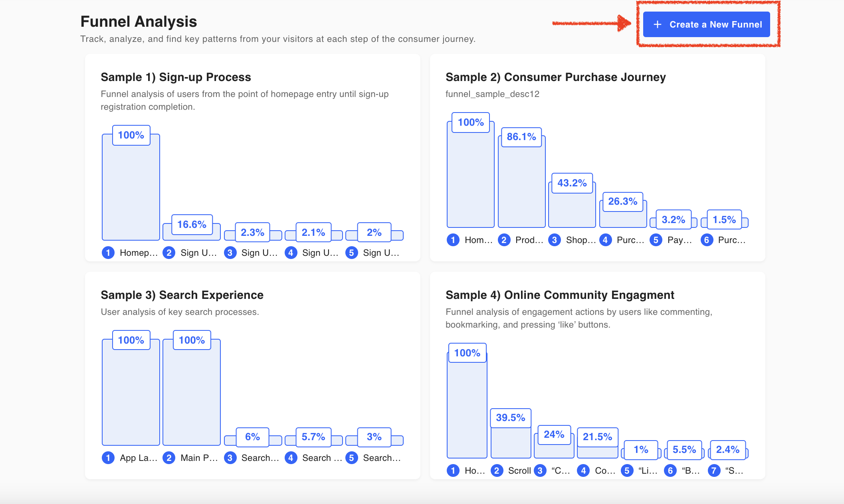Viewport: 844px width, 504px height.
Task: Select the 16.6% bar in Sign-up Process
Action: (192, 237)
